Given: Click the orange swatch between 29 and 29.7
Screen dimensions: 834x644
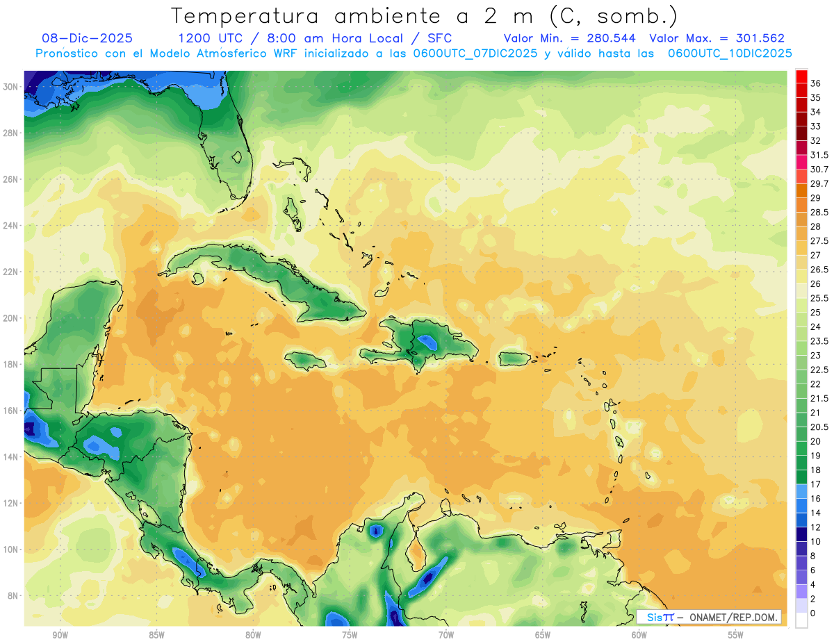Looking at the screenshot, I should coord(801,190).
